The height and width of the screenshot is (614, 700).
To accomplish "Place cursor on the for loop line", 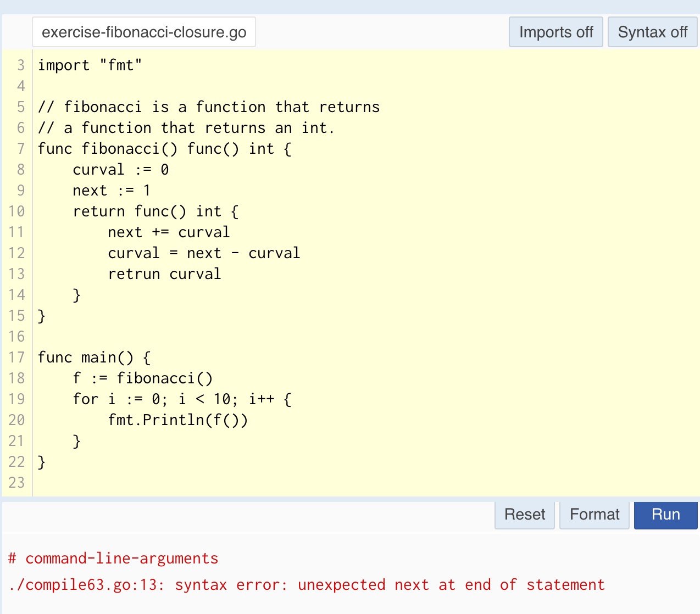I will pos(182,399).
